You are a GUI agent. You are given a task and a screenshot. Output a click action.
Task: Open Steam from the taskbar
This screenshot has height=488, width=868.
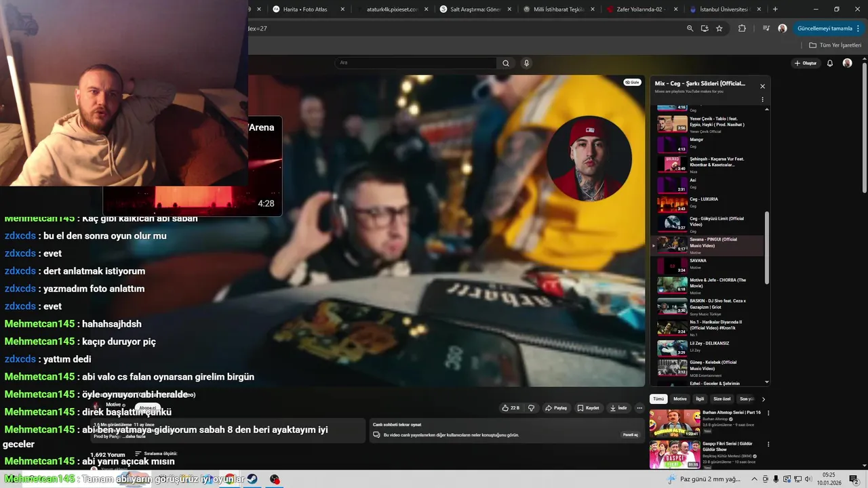coord(252,479)
